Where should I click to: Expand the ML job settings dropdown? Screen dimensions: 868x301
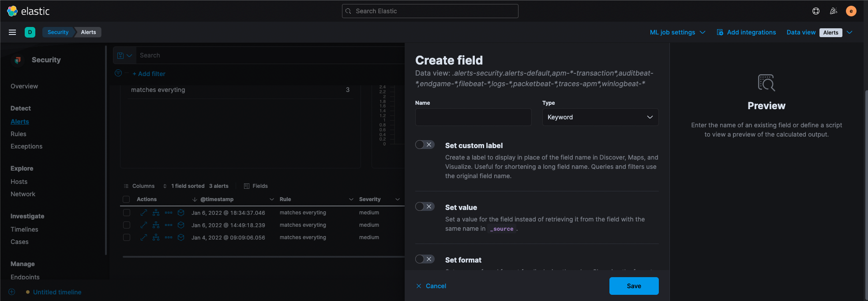677,32
